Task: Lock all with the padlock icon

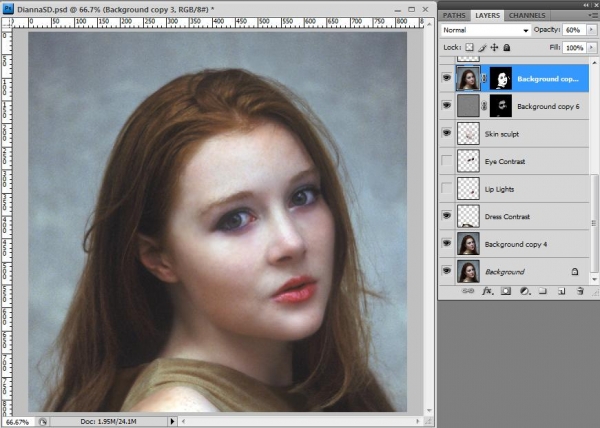Action: (x=507, y=47)
